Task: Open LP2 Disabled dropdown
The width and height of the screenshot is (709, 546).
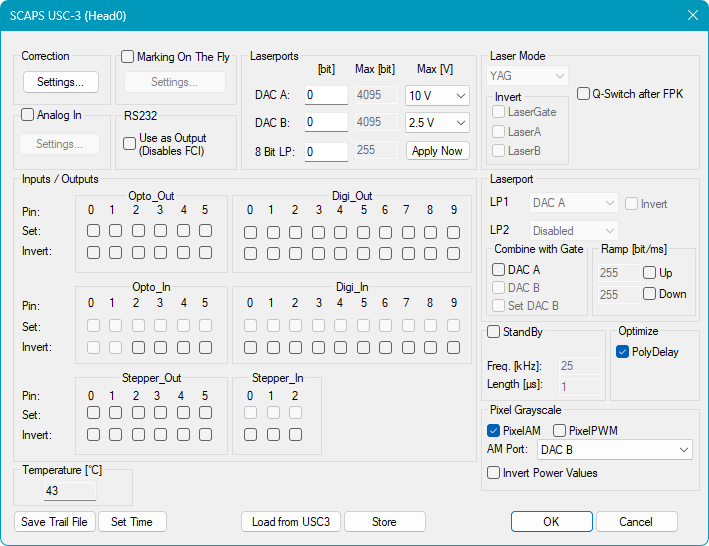Action: tap(573, 231)
